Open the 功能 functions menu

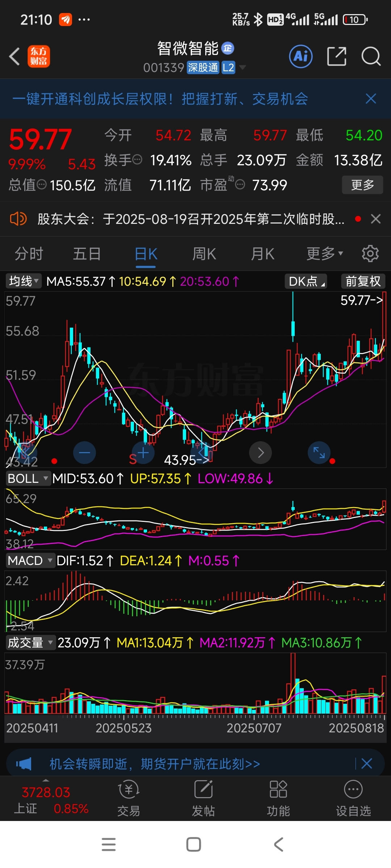tap(278, 798)
